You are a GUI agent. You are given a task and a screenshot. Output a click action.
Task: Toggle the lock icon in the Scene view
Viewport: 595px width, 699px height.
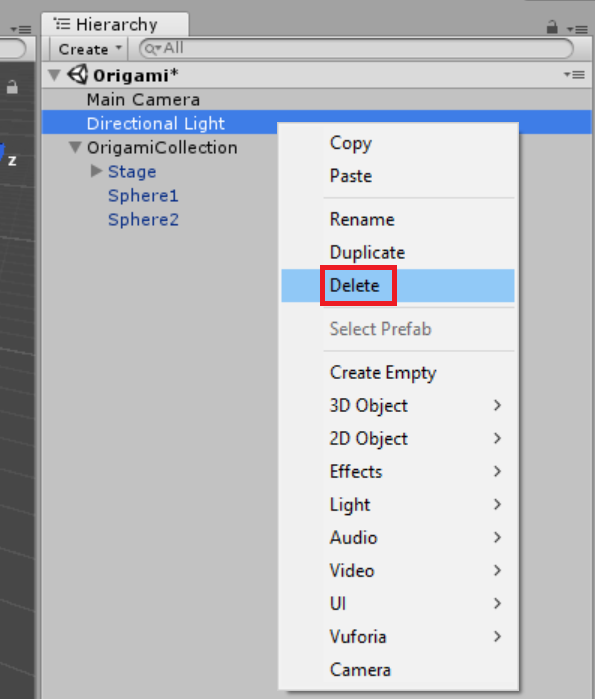pyautogui.click(x=12, y=87)
